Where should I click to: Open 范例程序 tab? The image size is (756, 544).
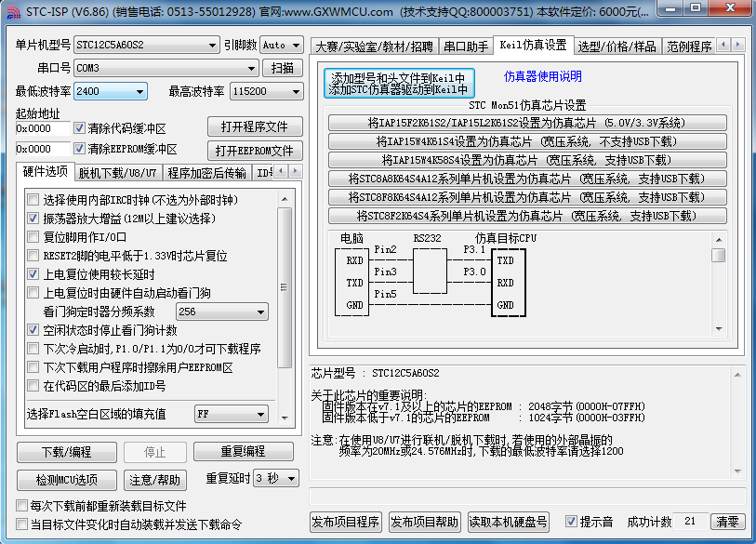(689, 46)
